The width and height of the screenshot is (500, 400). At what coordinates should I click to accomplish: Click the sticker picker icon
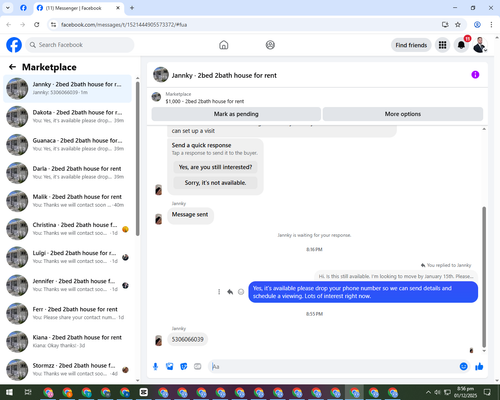click(x=184, y=367)
